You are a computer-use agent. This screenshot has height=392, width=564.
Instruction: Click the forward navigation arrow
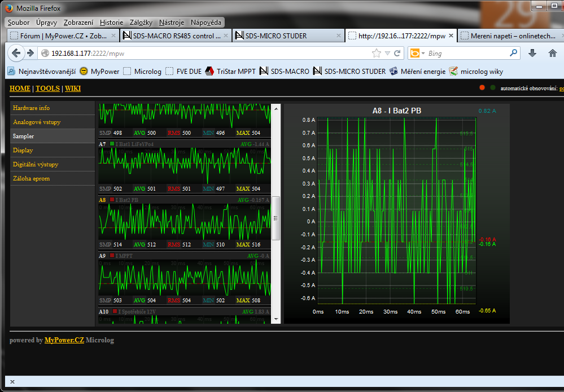[30, 54]
